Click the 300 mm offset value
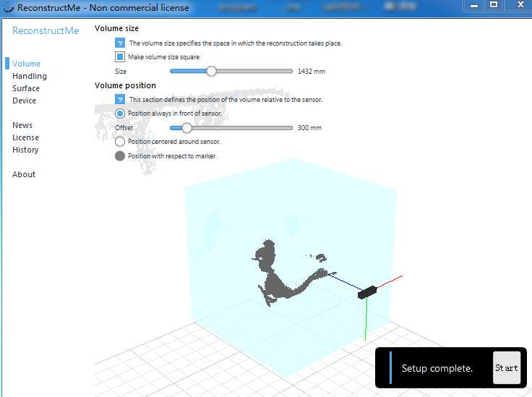 click(309, 128)
